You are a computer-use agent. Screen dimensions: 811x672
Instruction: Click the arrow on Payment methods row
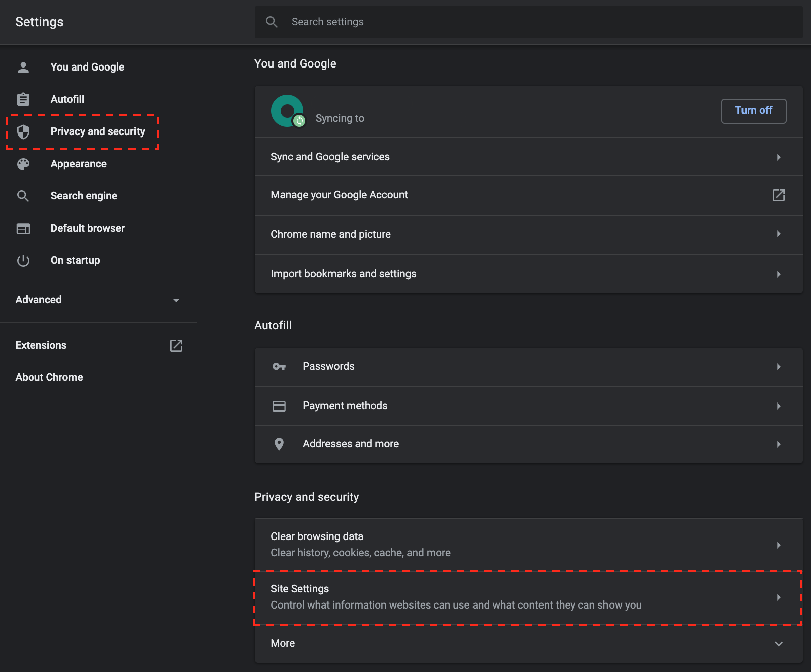click(x=779, y=406)
